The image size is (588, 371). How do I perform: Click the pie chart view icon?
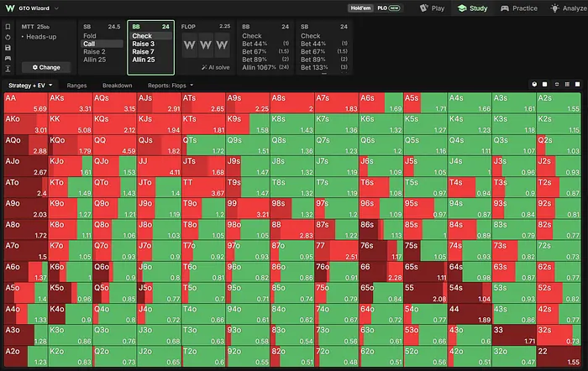[534, 84]
